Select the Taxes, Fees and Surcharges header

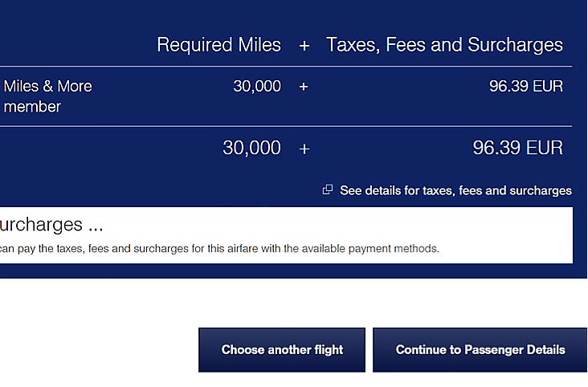click(444, 45)
